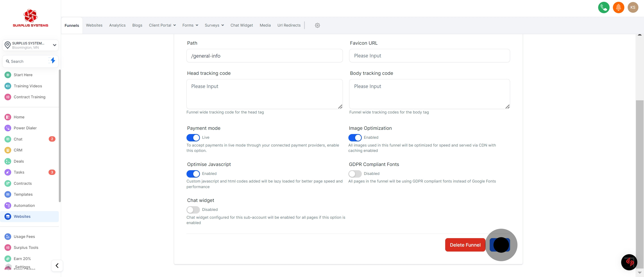
Task: Click the Favicon URL input field
Action: click(x=429, y=56)
